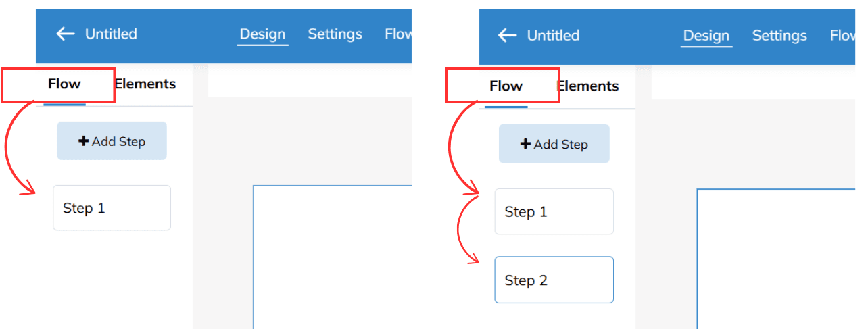Switch to Elements tab in the right screenshot
The width and height of the screenshot is (868, 329).
[589, 86]
